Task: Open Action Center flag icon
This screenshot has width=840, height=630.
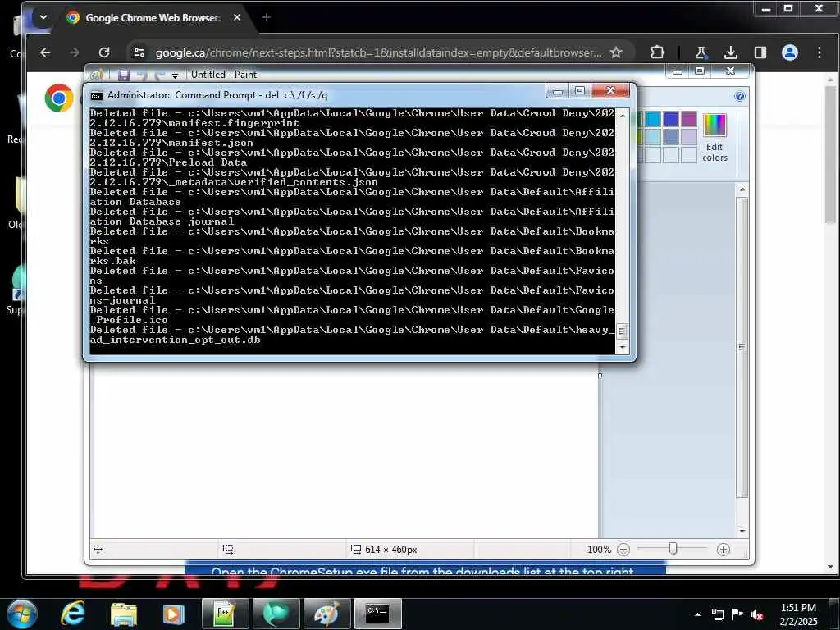Action: coord(737,614)
